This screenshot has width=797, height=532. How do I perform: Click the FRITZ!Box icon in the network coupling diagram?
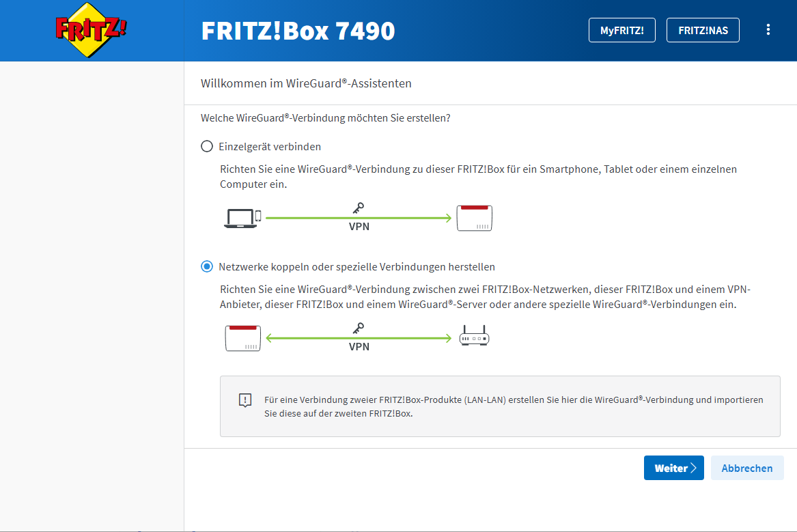click(x=242, y=338)
